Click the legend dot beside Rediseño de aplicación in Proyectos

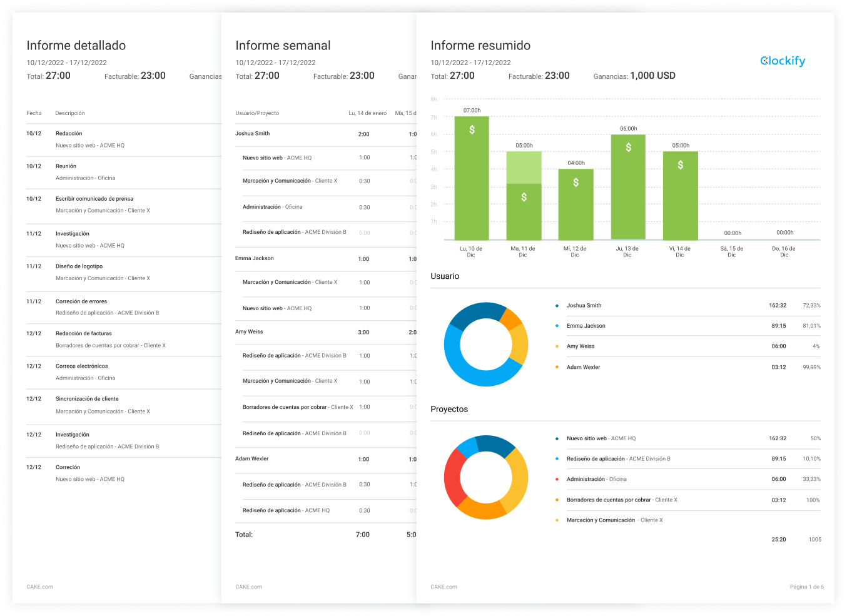tap(557, 459)
